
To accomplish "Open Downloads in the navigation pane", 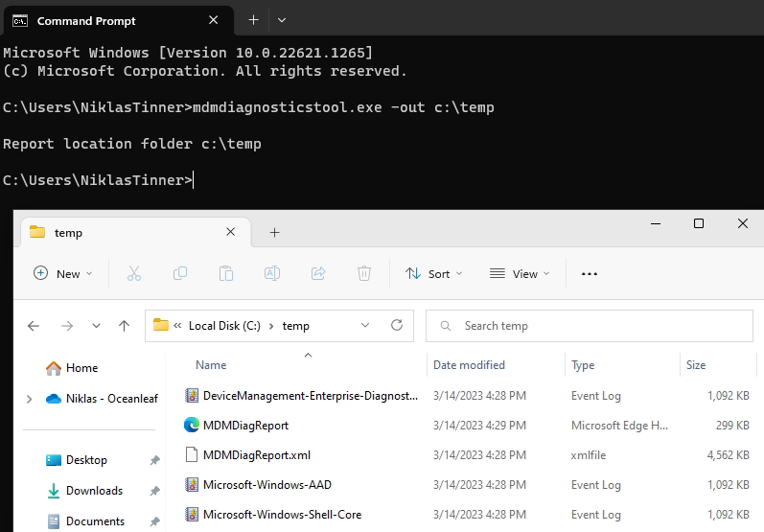I will (94, 491).
